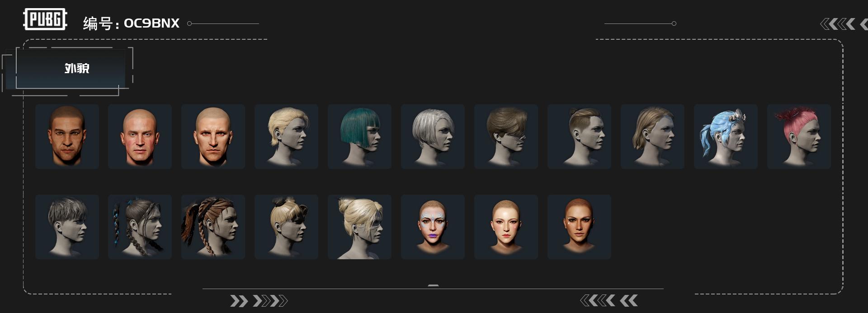Select the blue ponytail hairstyle
Image resolution: width=868 pixels, height=313 pixels.
click(x=726, y=136)
